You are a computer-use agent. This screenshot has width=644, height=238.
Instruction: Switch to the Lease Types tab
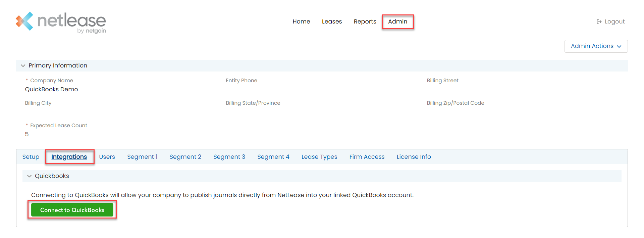[x=319, y=157]
